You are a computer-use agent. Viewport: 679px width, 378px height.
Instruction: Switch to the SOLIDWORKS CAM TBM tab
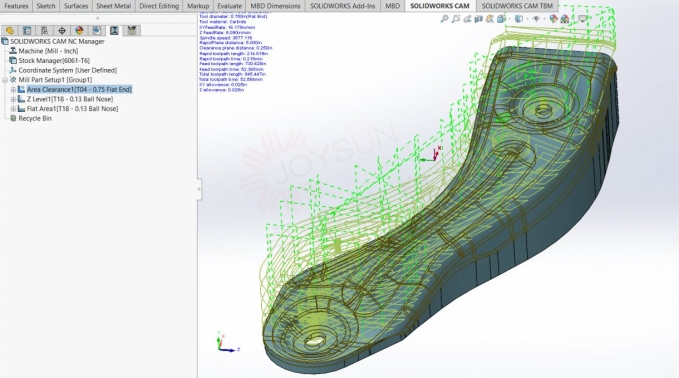tap(517, 6)
